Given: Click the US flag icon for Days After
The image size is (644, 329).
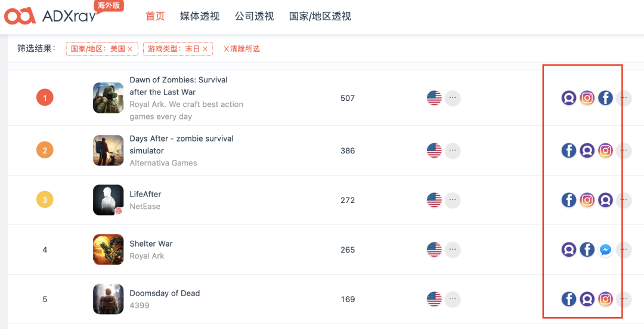Looking at the screenshot, I should [x=434, y=150].
